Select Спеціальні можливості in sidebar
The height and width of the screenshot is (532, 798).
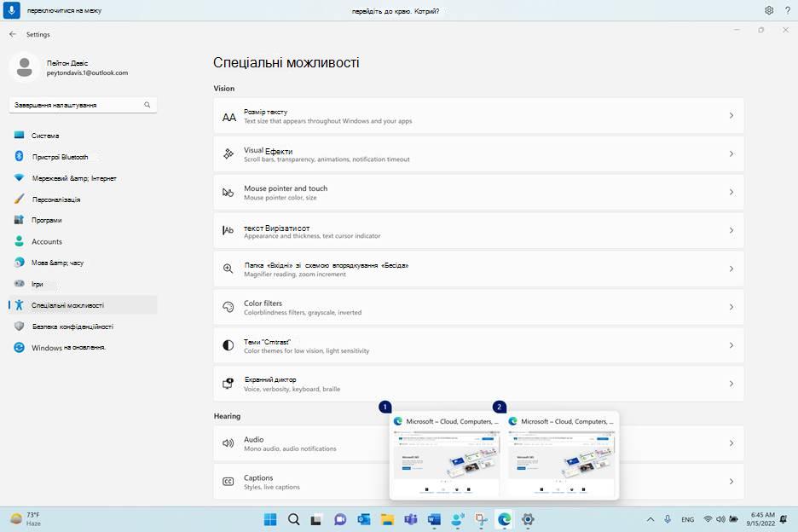point(83,305)
